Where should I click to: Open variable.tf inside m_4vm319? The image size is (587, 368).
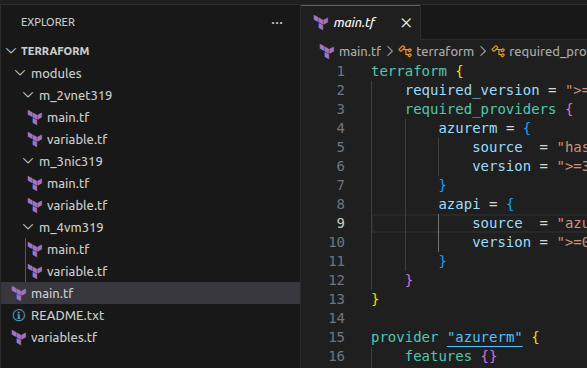tap(77, 271)
